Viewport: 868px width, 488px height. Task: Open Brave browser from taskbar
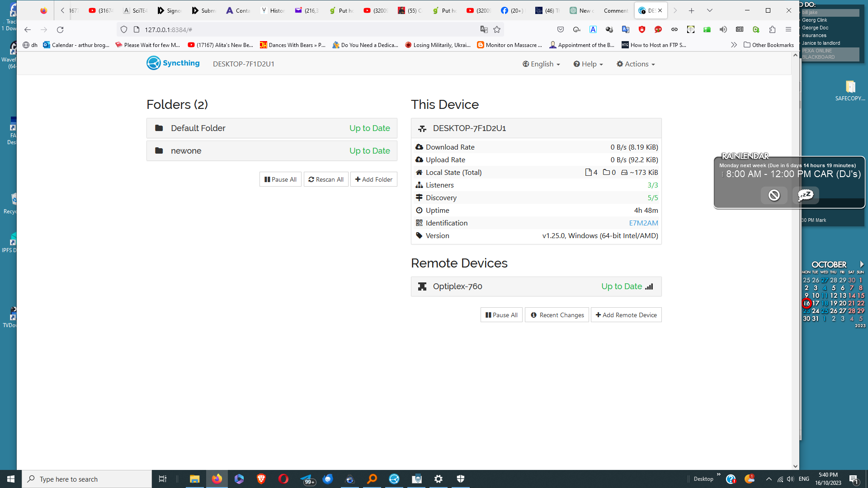click(x=261, y=479)
